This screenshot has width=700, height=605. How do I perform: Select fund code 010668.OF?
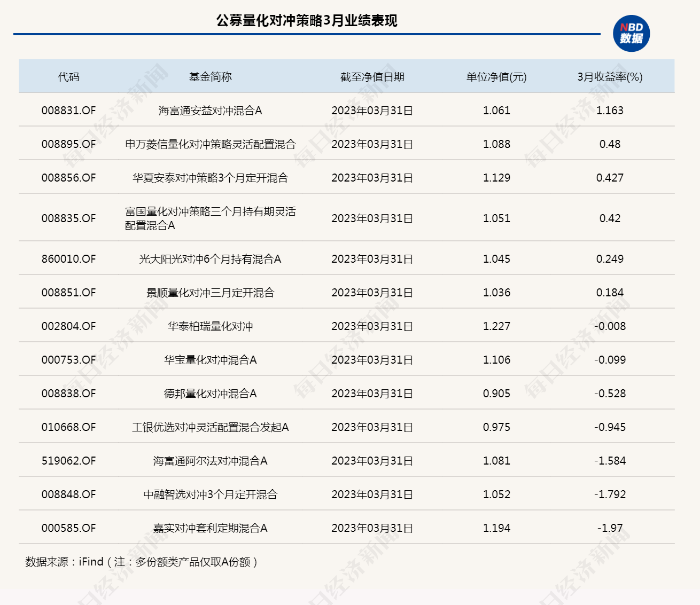(x=69, y=427)
